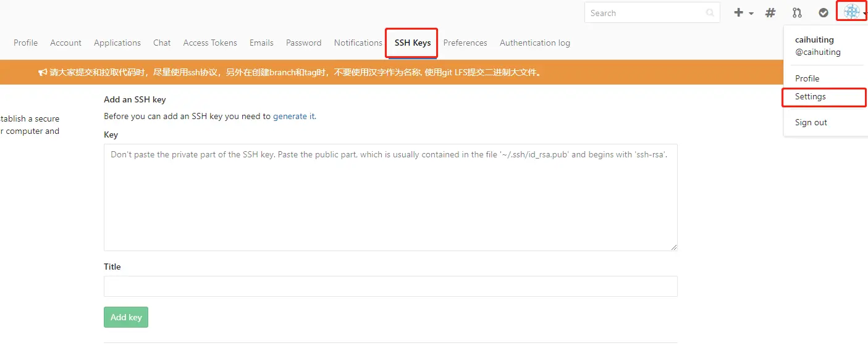The width and height of the screenshot is (868, 348).
Task: Go to the Password tab
Action: 303,43
